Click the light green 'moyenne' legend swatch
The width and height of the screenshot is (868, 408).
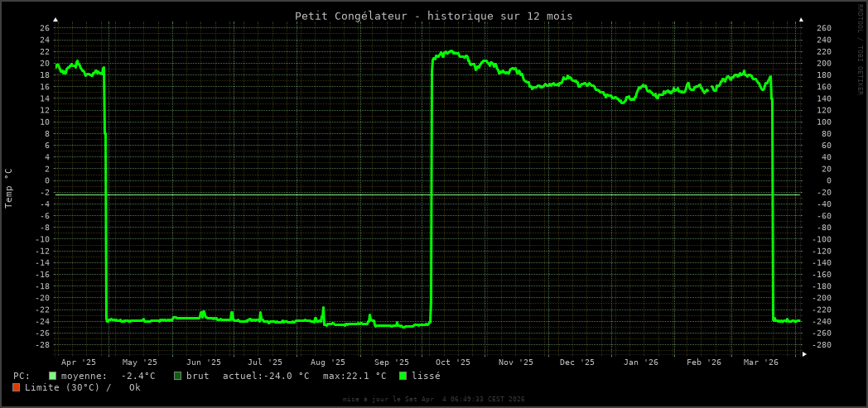53,376
